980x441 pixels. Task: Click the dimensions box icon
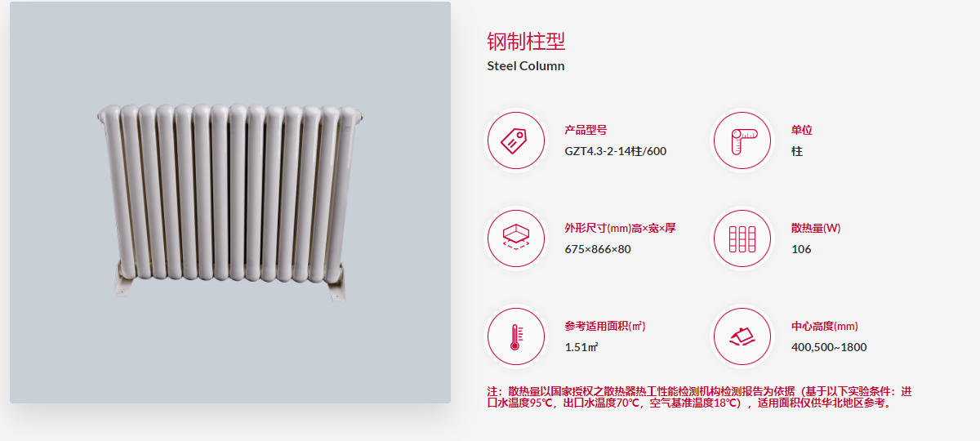pyautogui.click(x=516, y=238)
